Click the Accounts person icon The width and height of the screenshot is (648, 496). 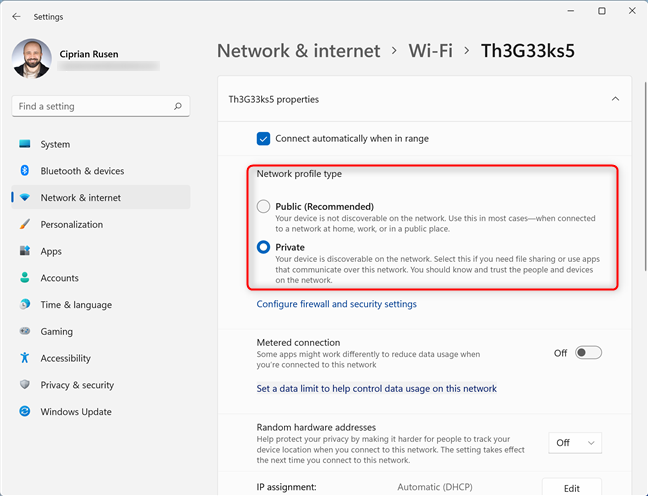(x=25, y=277)
